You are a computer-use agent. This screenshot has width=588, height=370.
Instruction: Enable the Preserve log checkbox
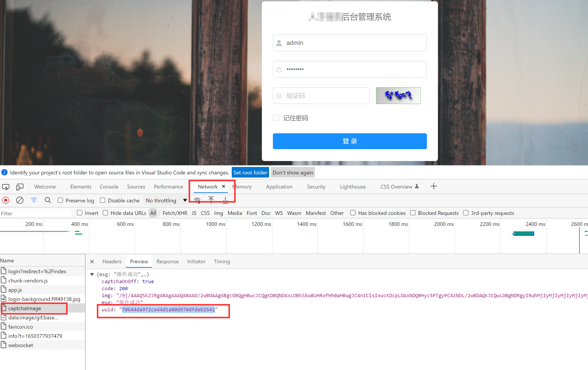click(x=60, y=200)
